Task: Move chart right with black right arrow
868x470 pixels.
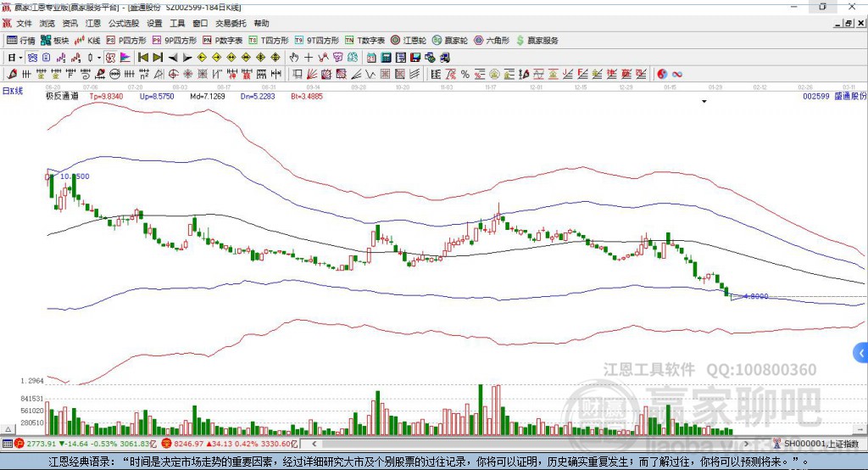Action: [x=187, y=58]
